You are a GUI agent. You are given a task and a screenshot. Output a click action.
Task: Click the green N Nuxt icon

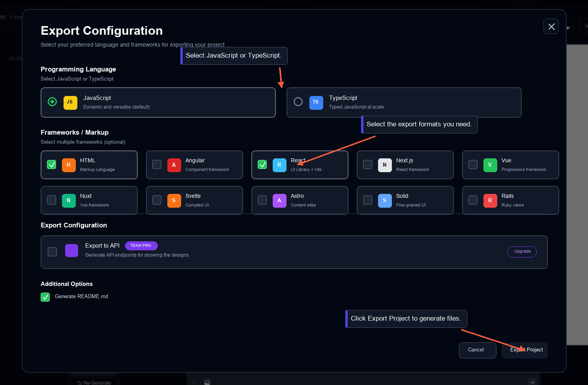point(69,201)
